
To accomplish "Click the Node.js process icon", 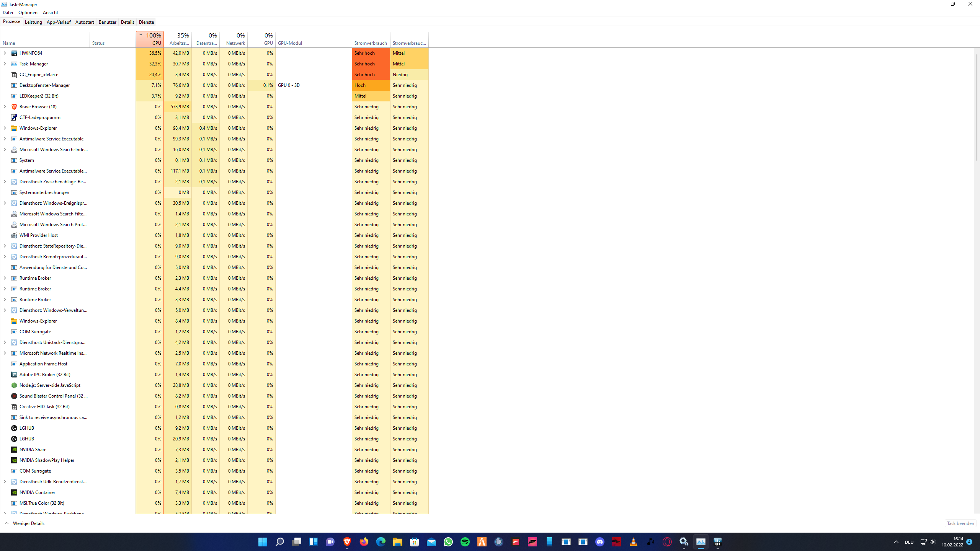I will click(14, 385).
